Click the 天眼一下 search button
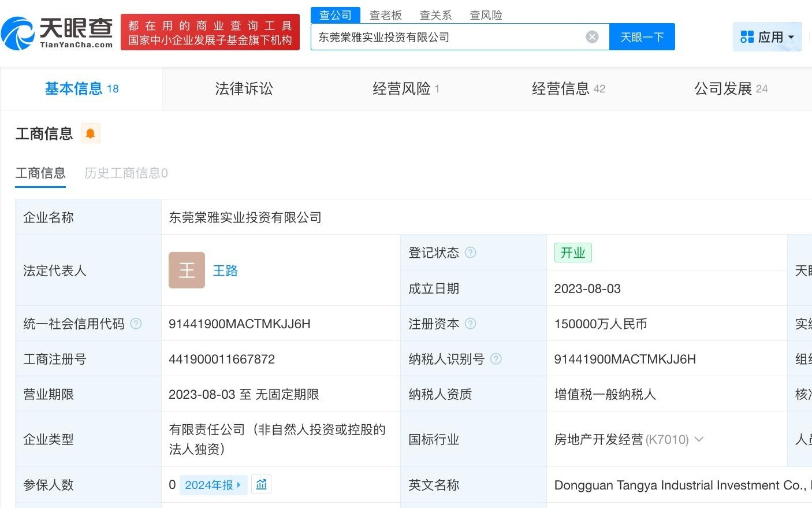Viewport: 812px width, 508px height. (642, 36)
